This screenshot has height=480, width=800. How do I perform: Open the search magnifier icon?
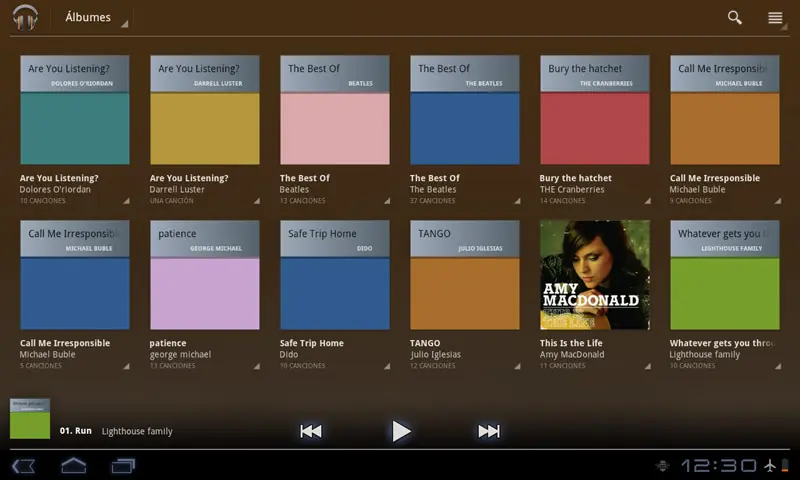(x=735, y=17)
